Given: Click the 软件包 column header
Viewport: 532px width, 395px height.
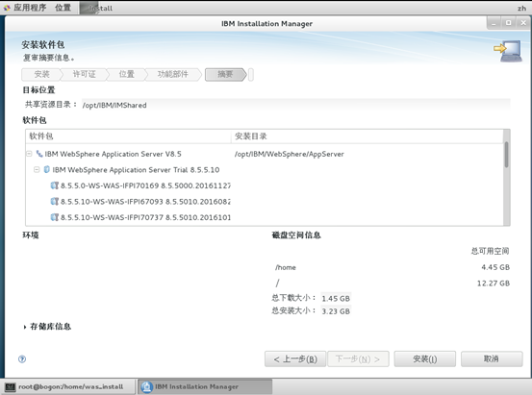Looking at the screenshot, I should [128, 136].
